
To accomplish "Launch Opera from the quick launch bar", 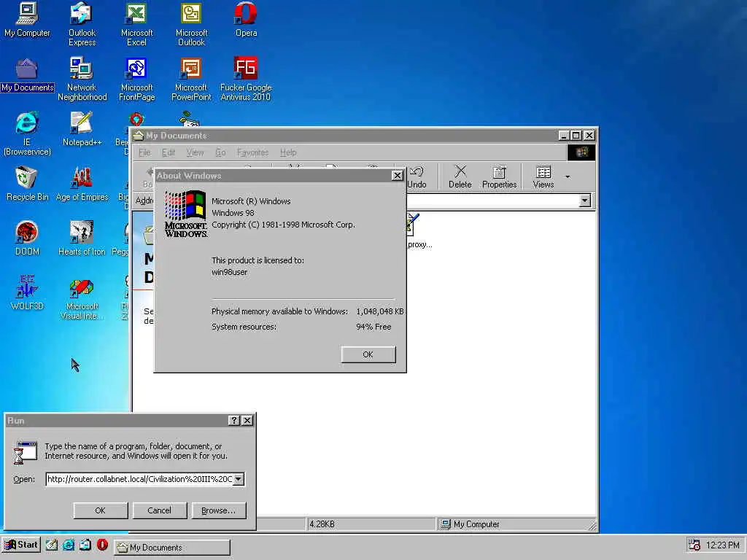I will point(102,545).
